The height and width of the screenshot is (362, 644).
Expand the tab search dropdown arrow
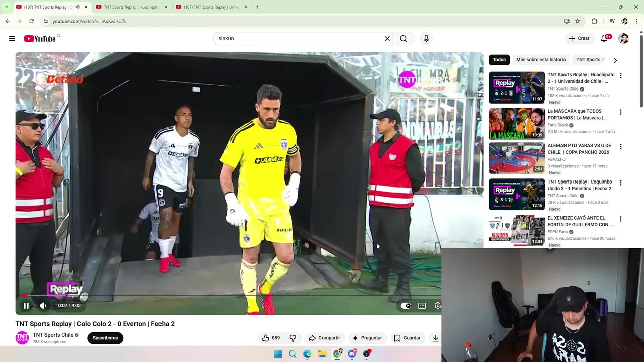[6, 7]
